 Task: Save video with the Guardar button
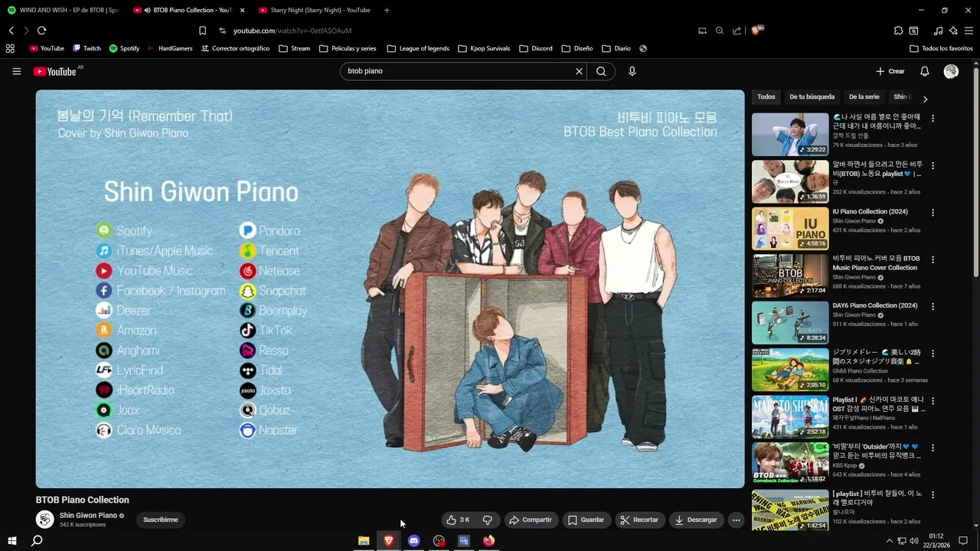point(586,520)
